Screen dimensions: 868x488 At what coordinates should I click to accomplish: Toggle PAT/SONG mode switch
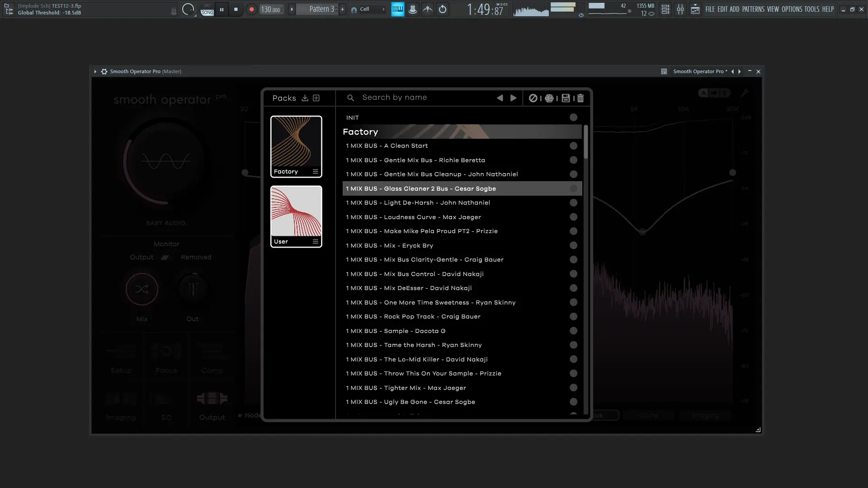[207, 9]
